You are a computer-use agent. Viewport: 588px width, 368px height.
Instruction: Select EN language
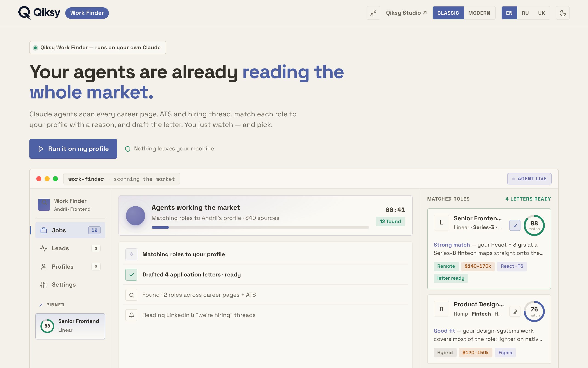[509, 13]
